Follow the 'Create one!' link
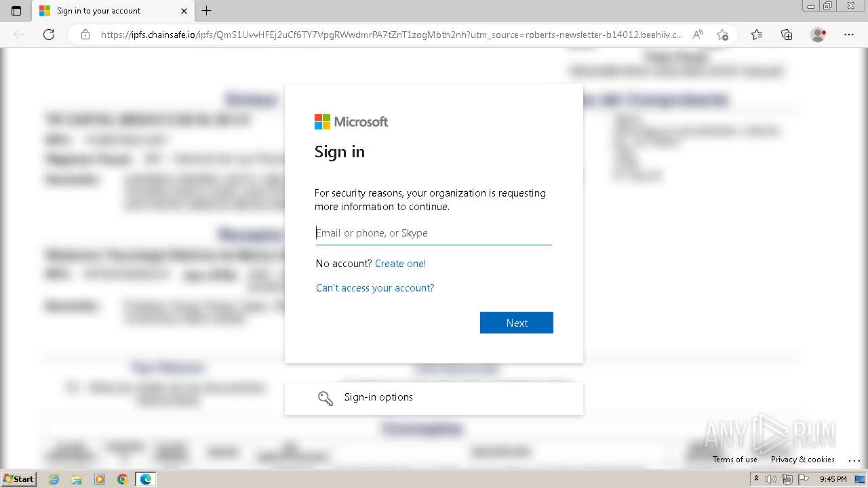This screenshot has height=488, width=868. 401,264
